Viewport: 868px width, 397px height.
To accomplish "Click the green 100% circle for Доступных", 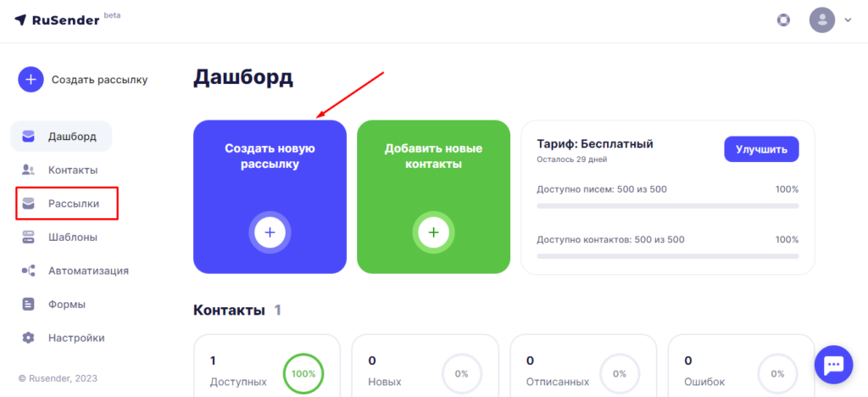I will click(x=303, y=374).
